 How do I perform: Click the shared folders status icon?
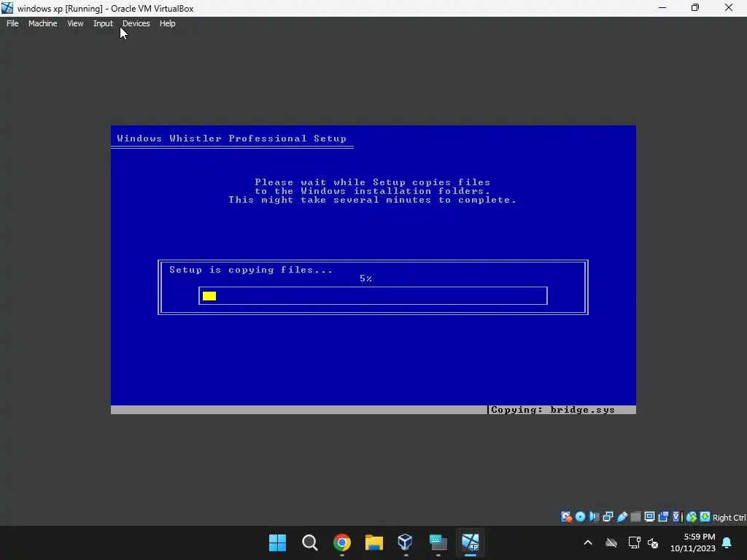pyautogui.click(x=635, y=517)
